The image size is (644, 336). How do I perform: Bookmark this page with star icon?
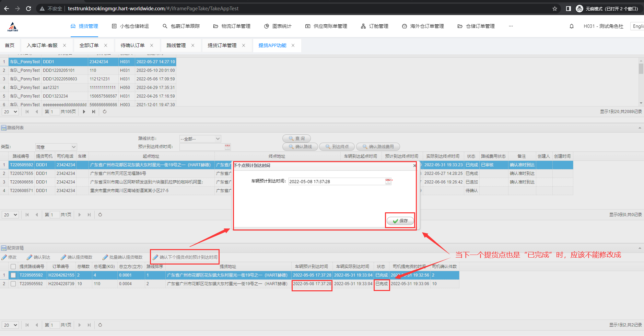(554, 9)
